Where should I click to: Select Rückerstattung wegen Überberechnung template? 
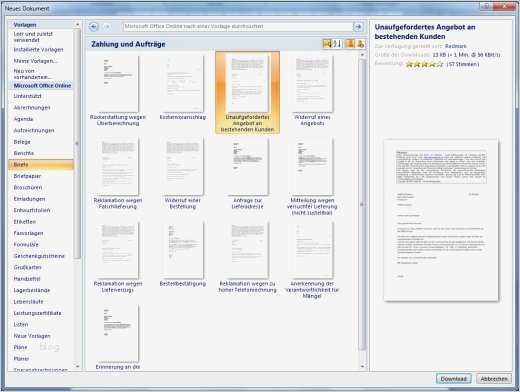tap(118, 91)
